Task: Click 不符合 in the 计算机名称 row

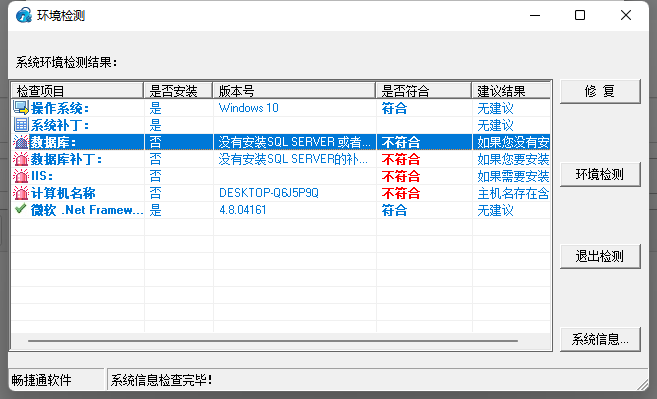Action: pyautogui.click(x=401, y=193)
